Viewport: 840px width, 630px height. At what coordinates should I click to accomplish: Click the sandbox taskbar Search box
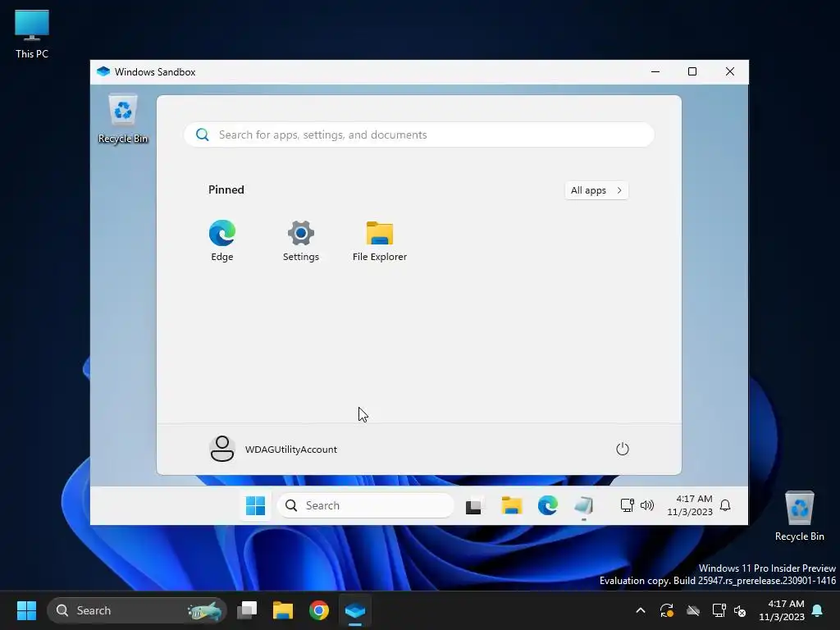pyautogui.click(x=365, y=505)
